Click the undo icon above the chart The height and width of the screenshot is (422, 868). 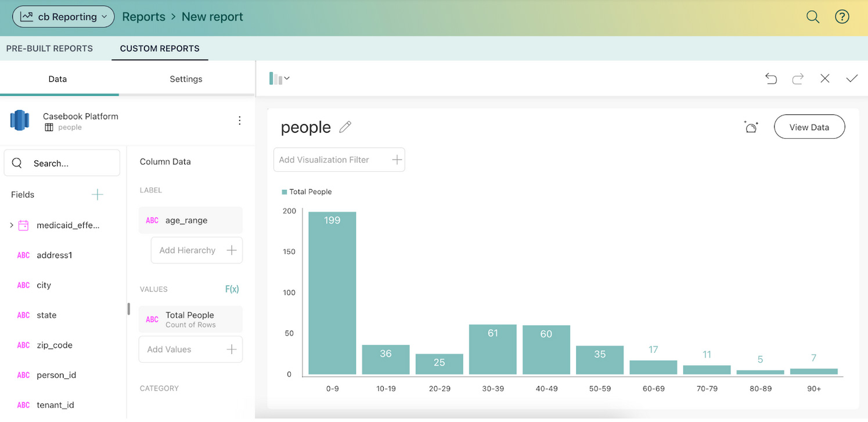point(771,78)
